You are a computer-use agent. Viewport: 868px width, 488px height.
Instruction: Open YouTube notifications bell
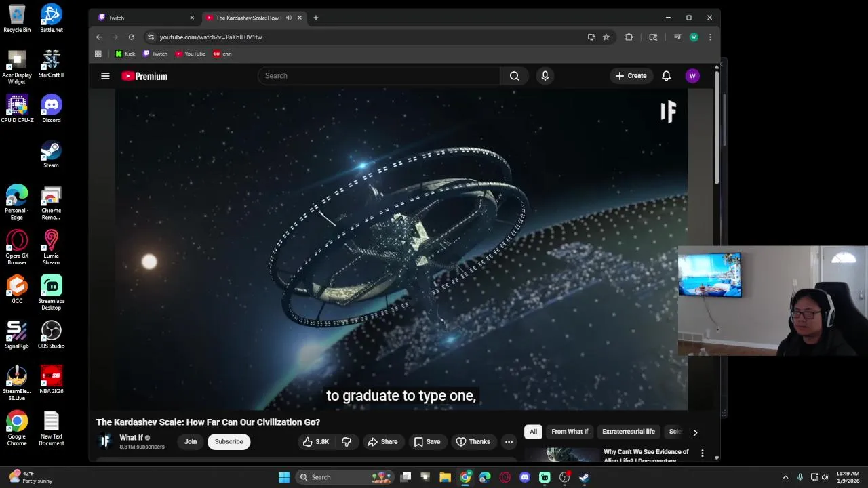666,76
